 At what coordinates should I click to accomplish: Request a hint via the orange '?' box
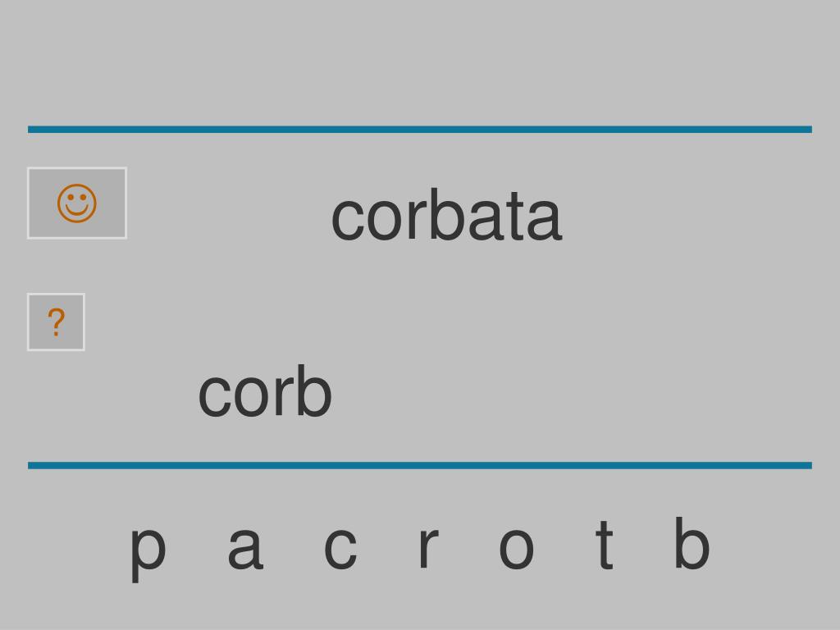(57, 322)
